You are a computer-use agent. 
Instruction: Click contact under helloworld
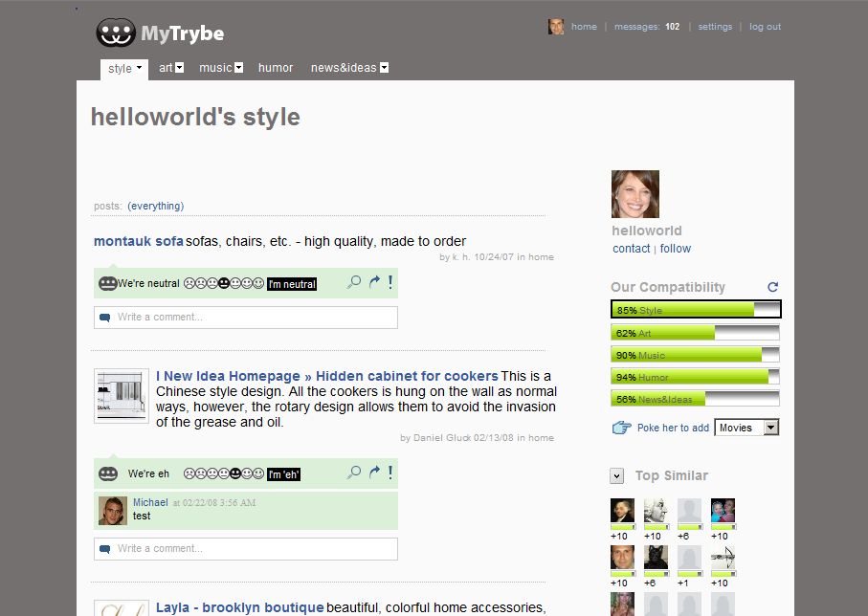(x=631, y=249)
